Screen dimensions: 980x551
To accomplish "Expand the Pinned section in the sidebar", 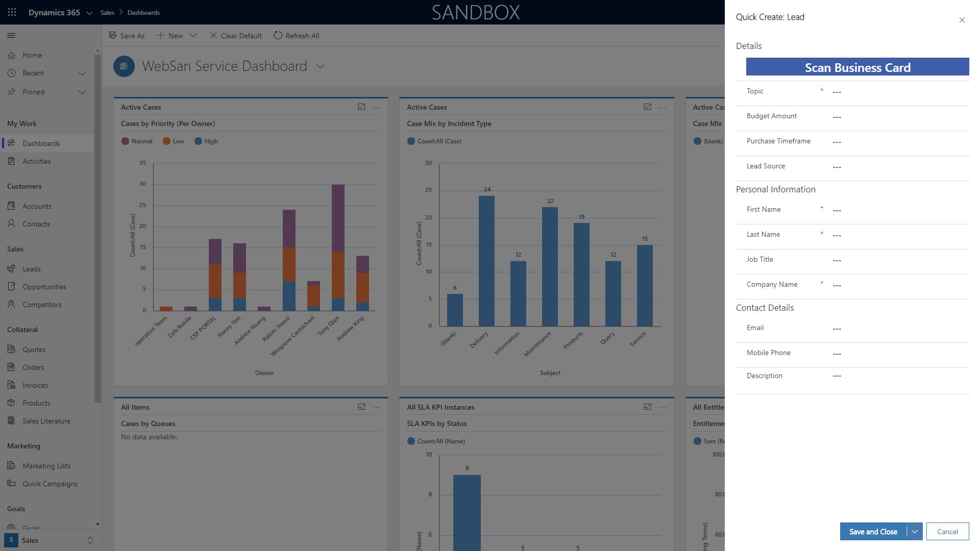I will click(82, 92).
